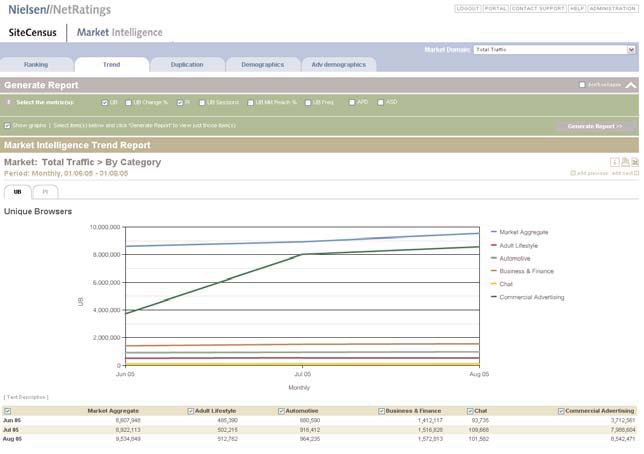Click first export icon beside report title

click(615, 161)
